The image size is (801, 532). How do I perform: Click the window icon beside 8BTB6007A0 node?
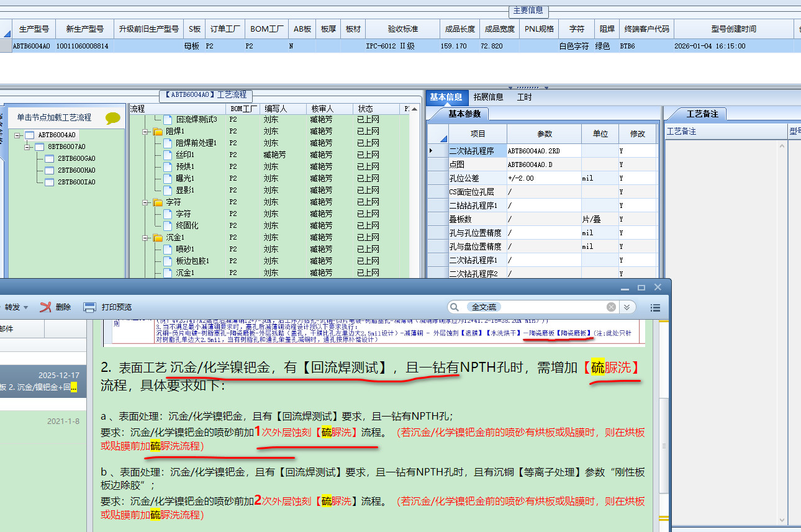coord(40,147)
